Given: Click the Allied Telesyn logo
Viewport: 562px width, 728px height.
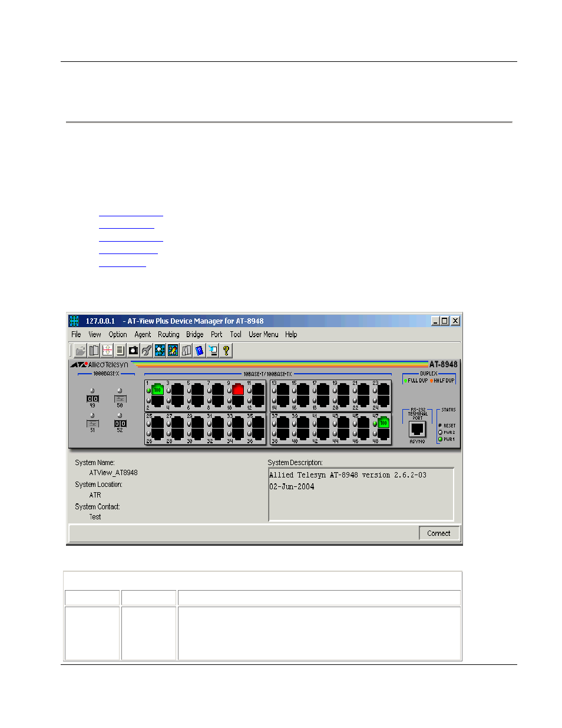Looking at the screenshot, I should (100, 364).
